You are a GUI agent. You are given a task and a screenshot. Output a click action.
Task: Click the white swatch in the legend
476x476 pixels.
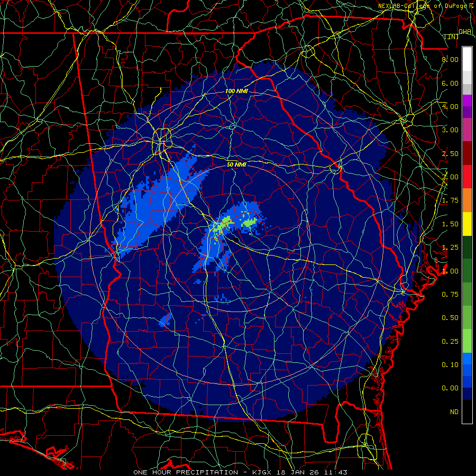pyautogui.click(x=467, y=59)
